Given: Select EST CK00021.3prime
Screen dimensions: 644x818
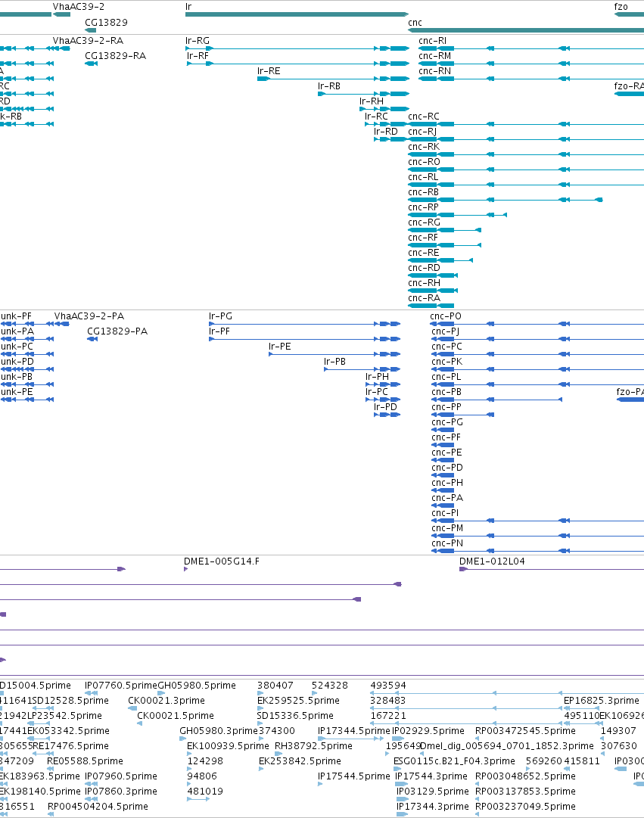Looking at the screenshot, I should coord(166,701).
